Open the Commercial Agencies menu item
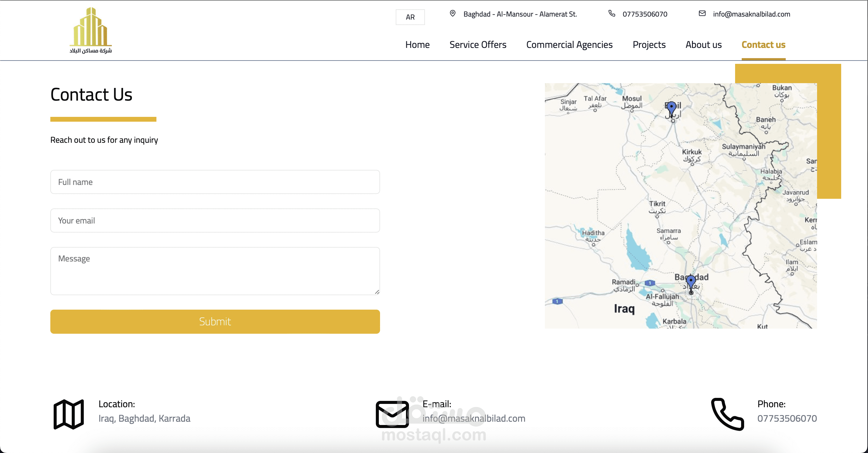This screenshot has width=868, height=453. click(569, 45)
